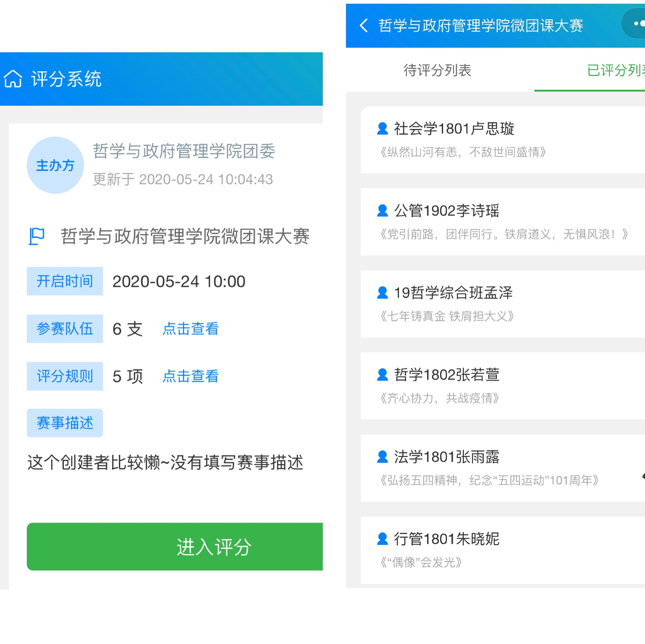645x644 pixels.
Task: Switch to the 待评分列表 tab
Action: (437, 71)
